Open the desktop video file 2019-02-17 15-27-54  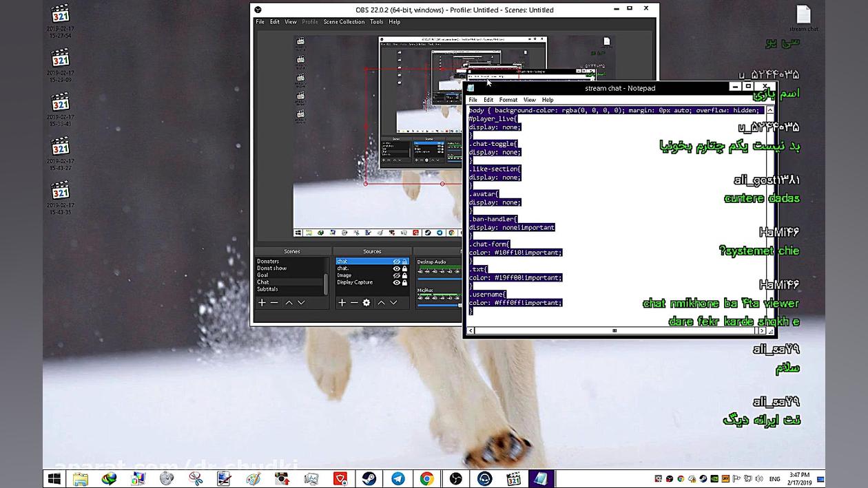(61, 20)
